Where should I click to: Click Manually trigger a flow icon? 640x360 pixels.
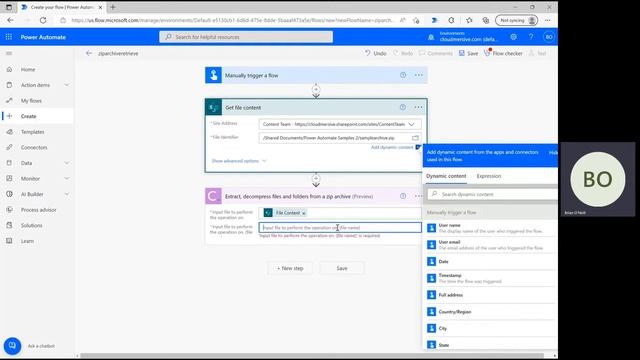213,75
